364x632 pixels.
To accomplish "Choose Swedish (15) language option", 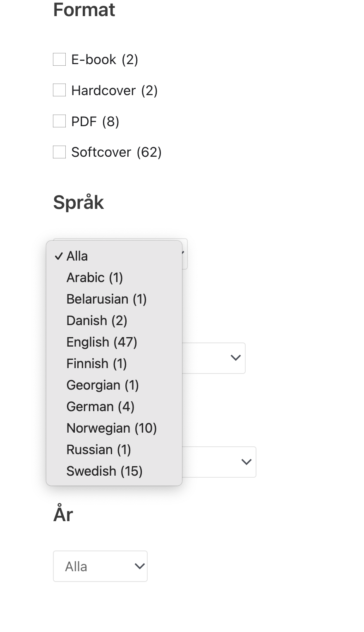I will [x=104, y=471].
